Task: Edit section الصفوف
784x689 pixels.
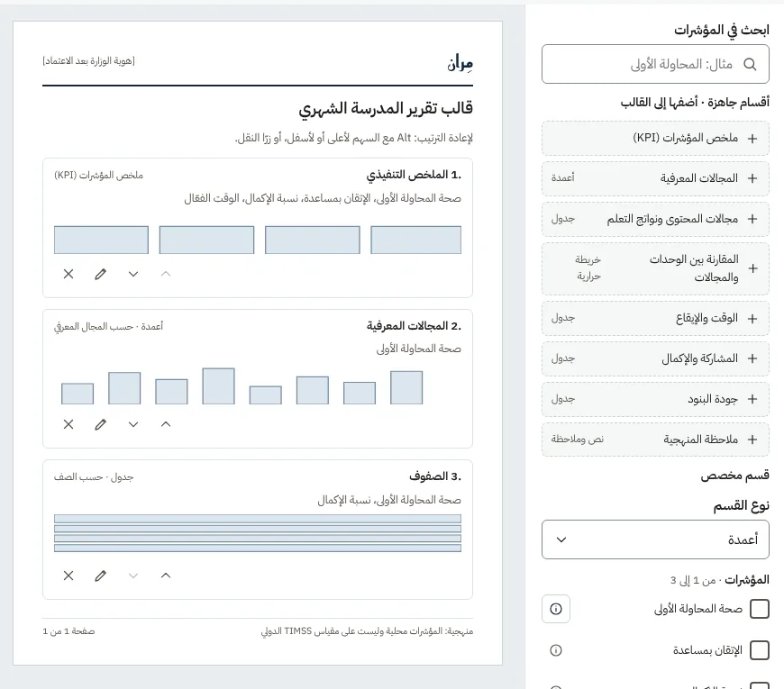Action: (x=101, y=576)
